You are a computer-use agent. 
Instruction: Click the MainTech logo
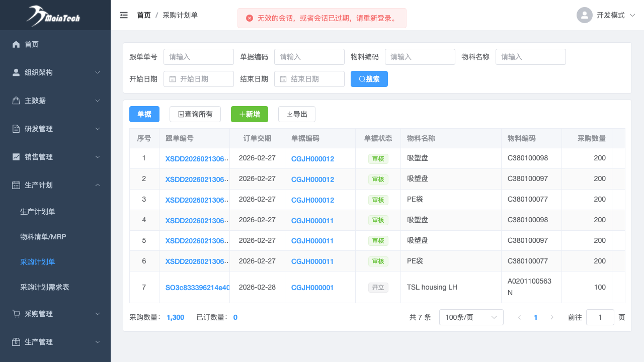(x=54, y=16)
